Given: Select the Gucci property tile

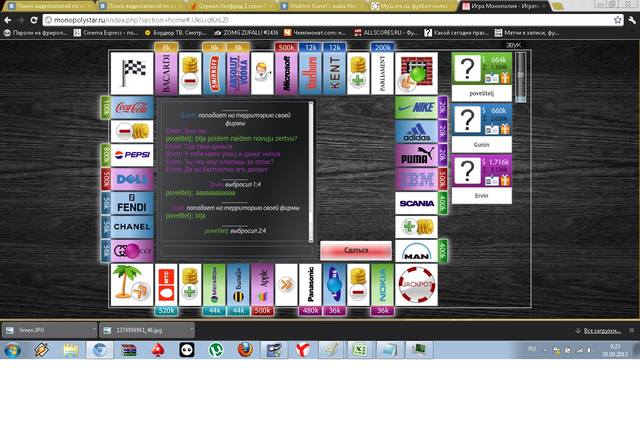Looking at the screenshot, I should click(x=132, y=251).
